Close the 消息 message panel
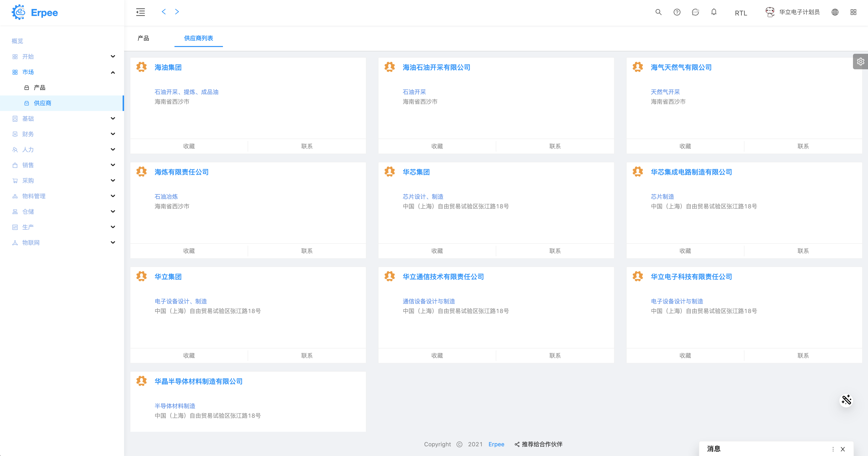Screen dimensions: 868x456 842,449
